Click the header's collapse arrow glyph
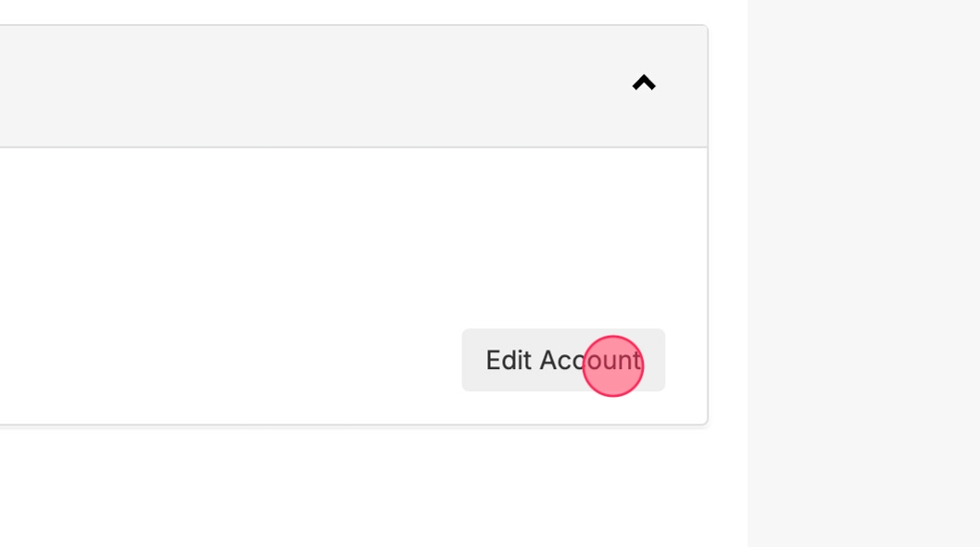The width and height of the screenshot is (980, 547). [644, 83]
